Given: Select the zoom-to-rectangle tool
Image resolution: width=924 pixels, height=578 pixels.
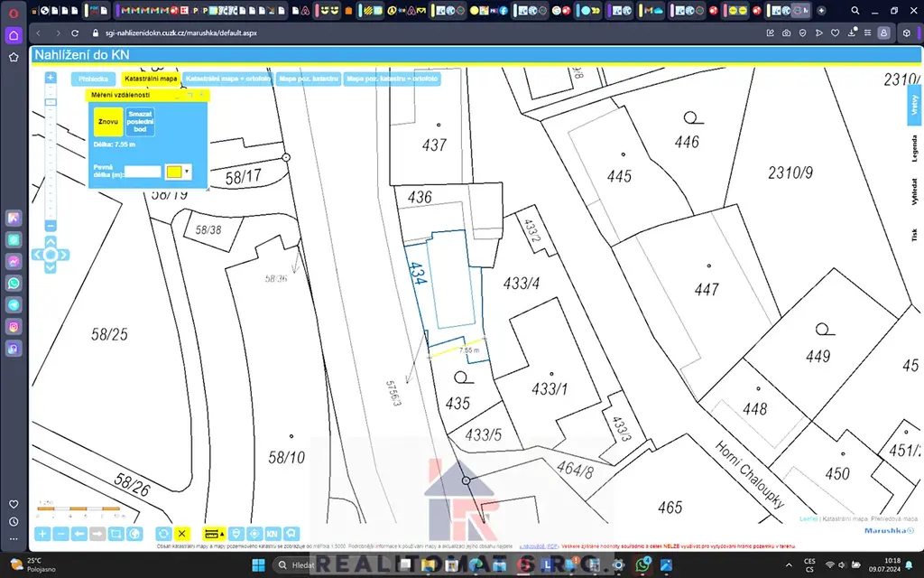Looking at the screenshot, I should [x=115, y=534].
